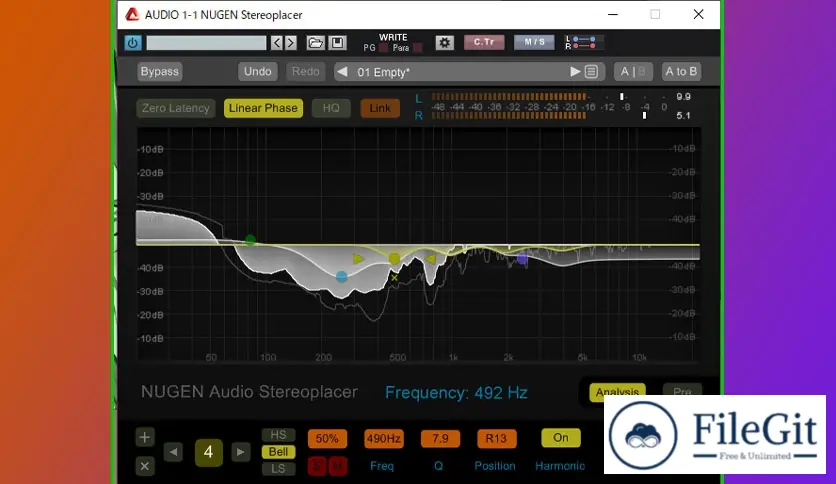Viewport: 836px width, 484px height.
Task: Go to previous preset with left arrow
Action: (x=342, y=71)
